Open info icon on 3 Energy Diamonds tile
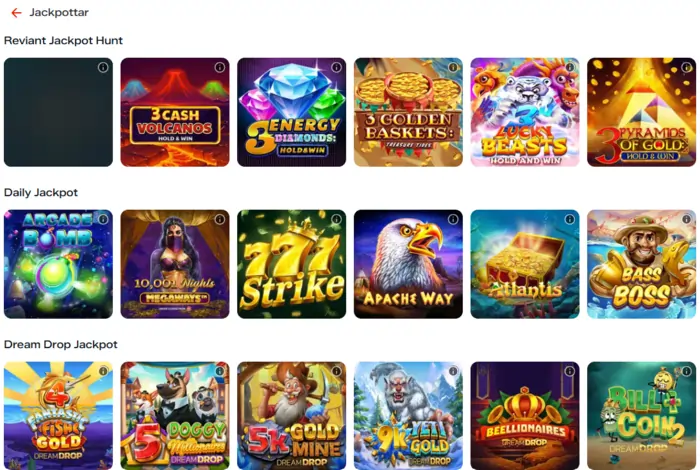700x470 pixels. [336, 67]
